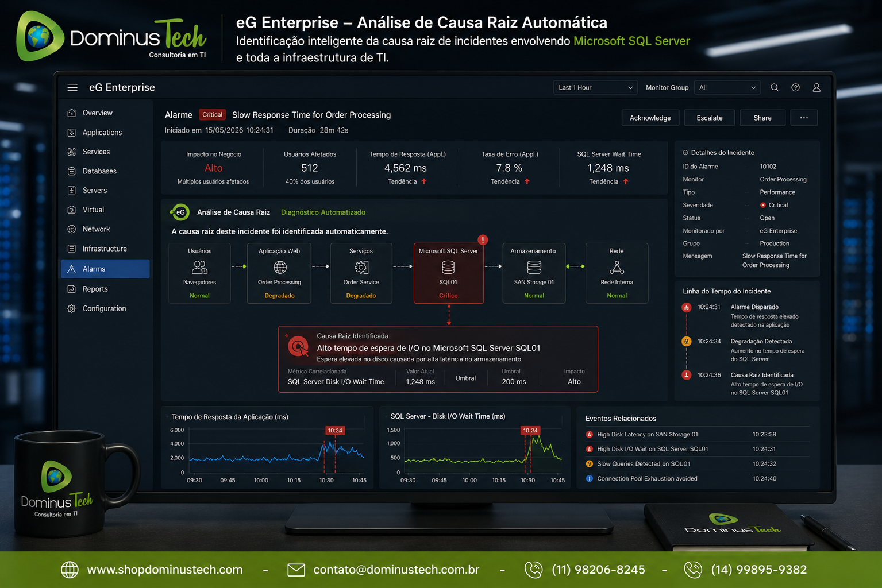Select the SQL01 database icon
882x588 pixels.
pos(448,267)
